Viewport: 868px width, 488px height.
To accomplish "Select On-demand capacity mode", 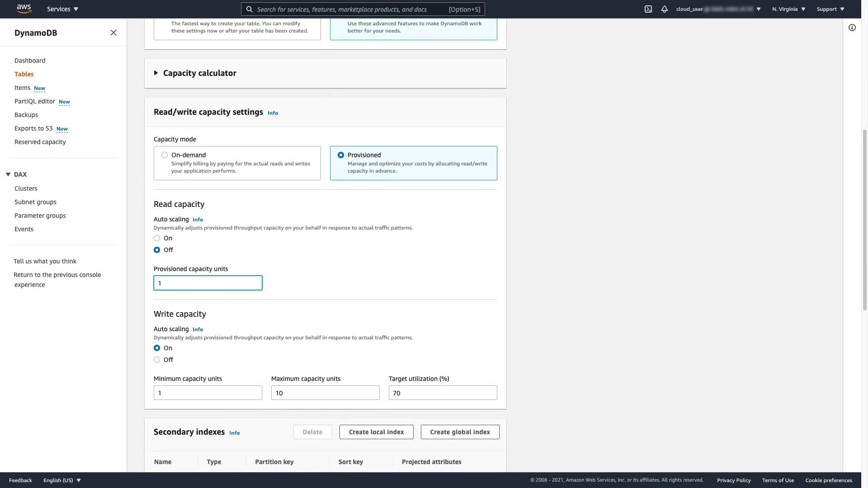I will point(165,155).
